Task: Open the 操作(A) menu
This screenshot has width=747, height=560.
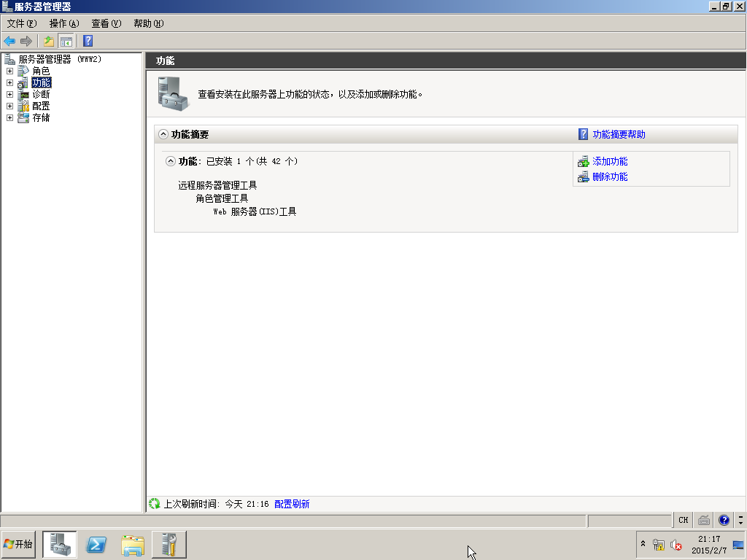Action: (64, 23)
